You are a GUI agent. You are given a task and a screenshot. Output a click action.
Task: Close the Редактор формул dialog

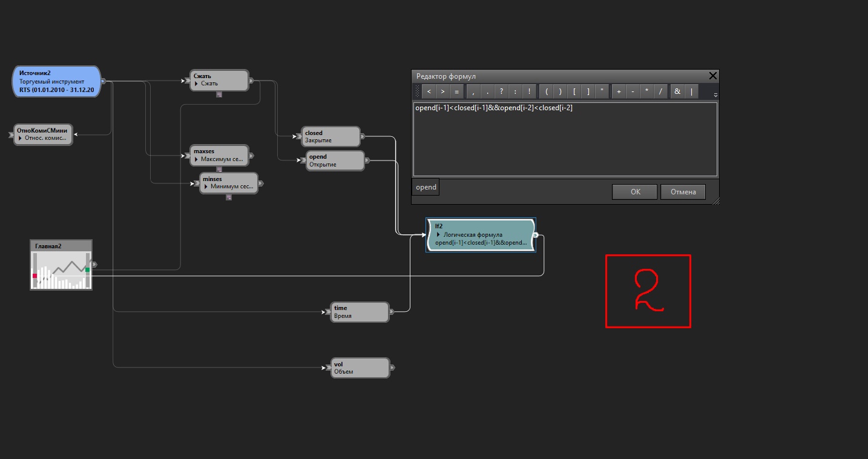(x=712, y=76)
